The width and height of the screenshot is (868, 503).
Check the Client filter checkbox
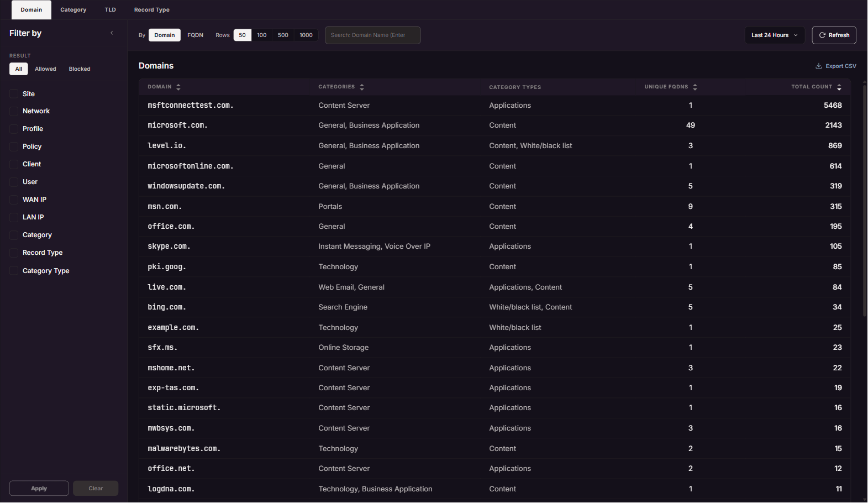pos(14,165)
